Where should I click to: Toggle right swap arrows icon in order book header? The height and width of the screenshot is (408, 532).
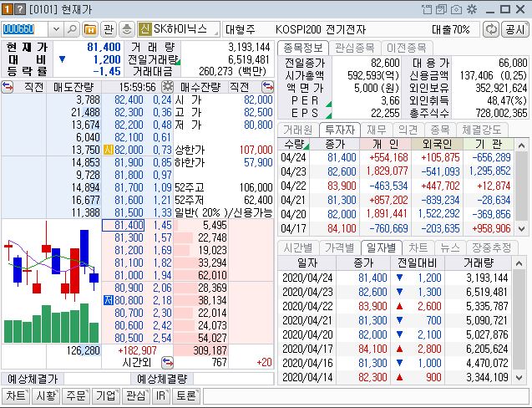(x=268, y=87)
